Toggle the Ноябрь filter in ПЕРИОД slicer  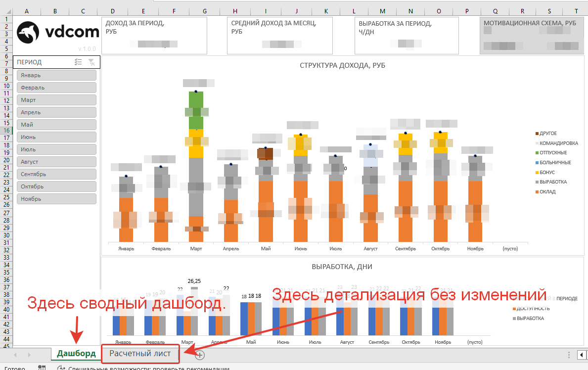coord(55,198)
